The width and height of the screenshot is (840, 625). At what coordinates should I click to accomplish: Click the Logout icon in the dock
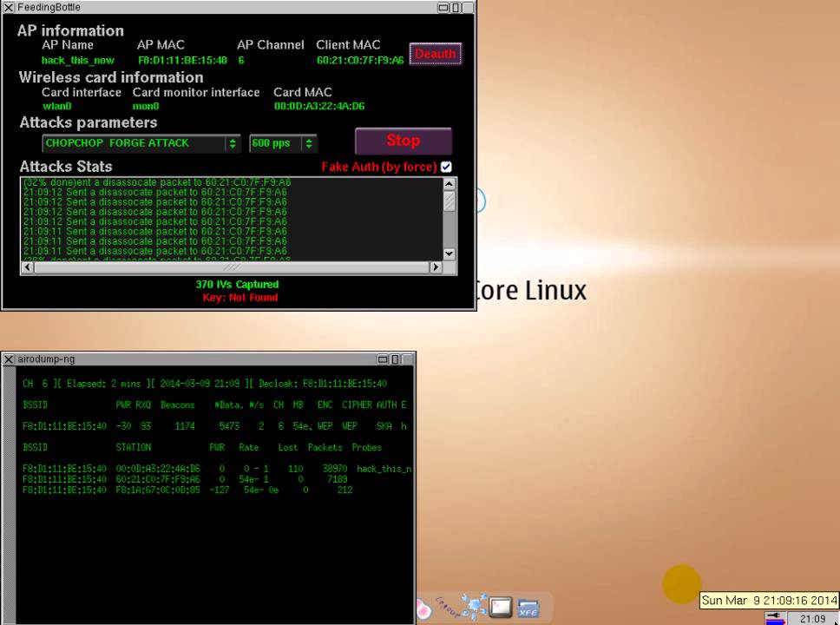[447, 607]
